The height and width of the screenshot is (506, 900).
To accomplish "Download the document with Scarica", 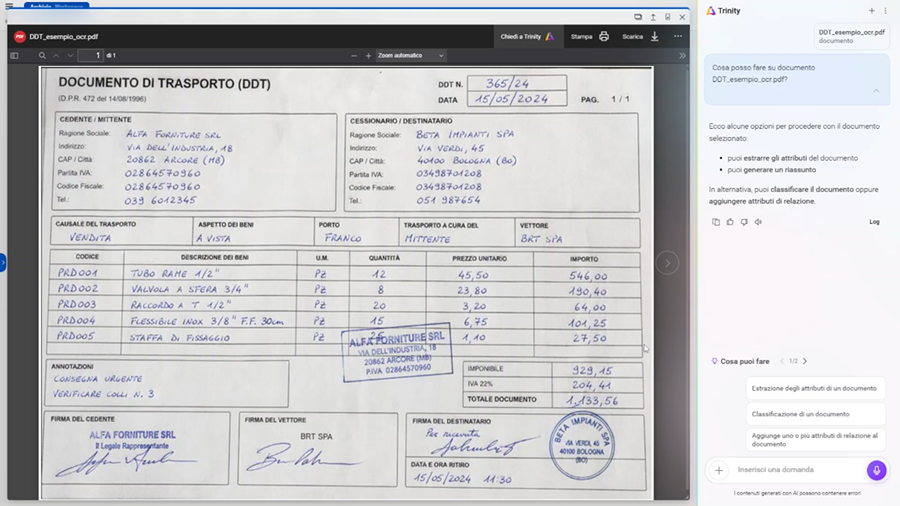I will pos(641,37).
